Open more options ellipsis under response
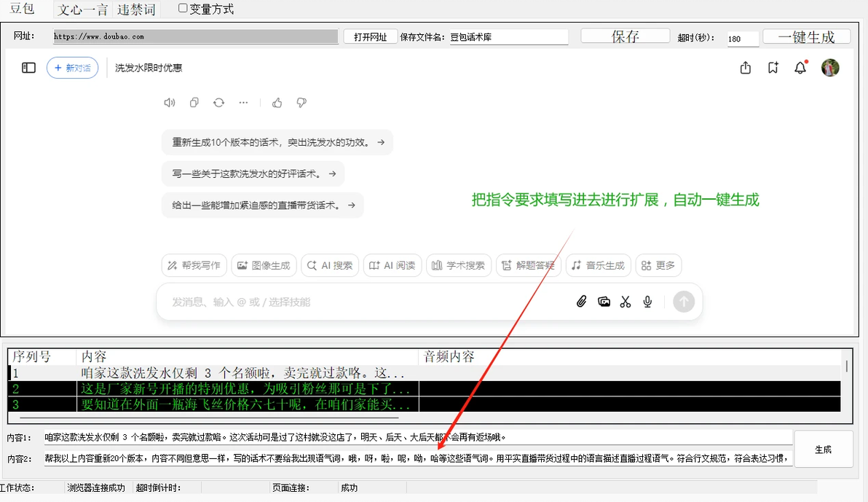Screen dimensions: 868x502 pyautogui.click(x=243, y=103)
